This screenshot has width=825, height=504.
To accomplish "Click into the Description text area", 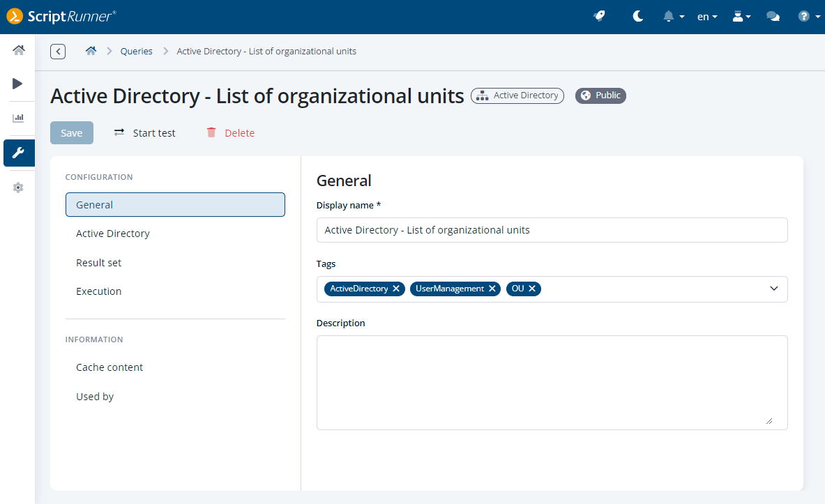I will click(552, 383).
